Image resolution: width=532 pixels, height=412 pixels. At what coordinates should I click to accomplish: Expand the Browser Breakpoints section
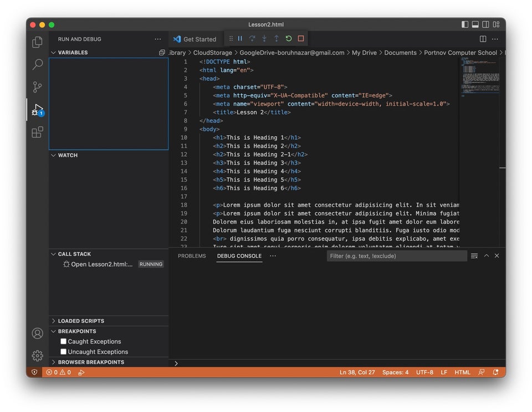[x=91, y=362]
